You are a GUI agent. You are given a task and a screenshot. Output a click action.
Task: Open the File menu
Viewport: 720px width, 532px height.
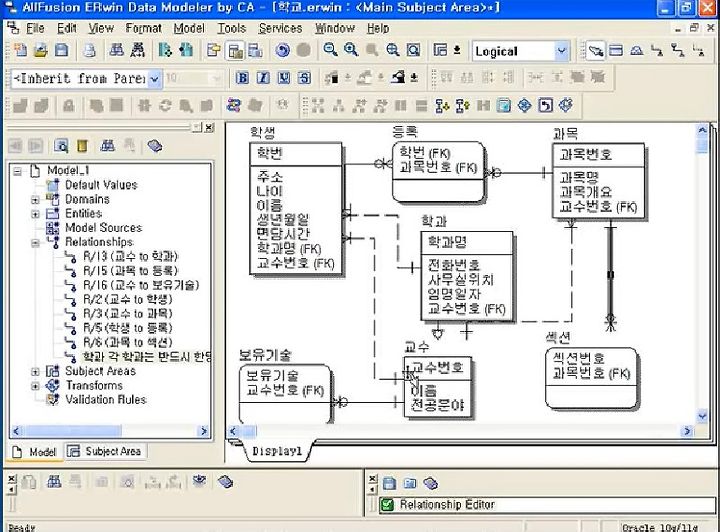point(35,28)
